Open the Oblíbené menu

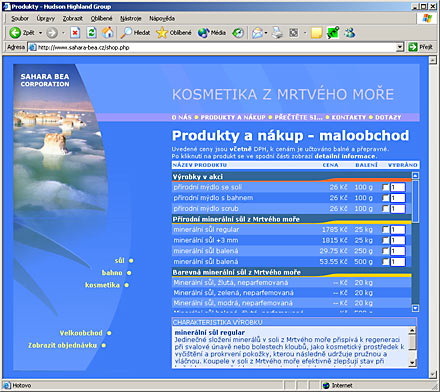pyautogui.click(x=102, y=18)
